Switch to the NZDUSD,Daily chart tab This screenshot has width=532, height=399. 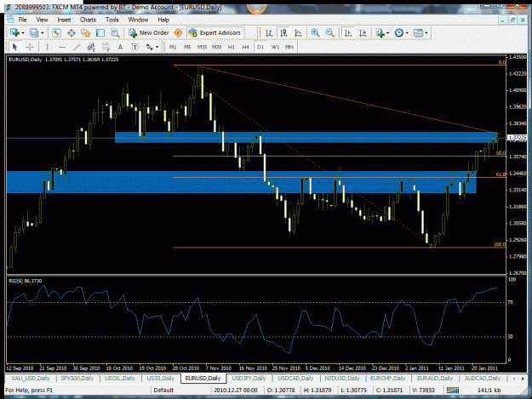pos(342,379)
